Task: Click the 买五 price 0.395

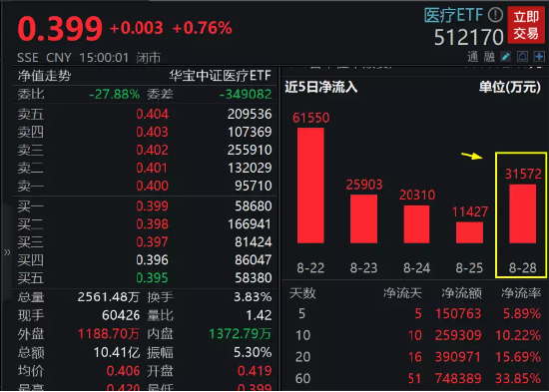Action: 153,278
